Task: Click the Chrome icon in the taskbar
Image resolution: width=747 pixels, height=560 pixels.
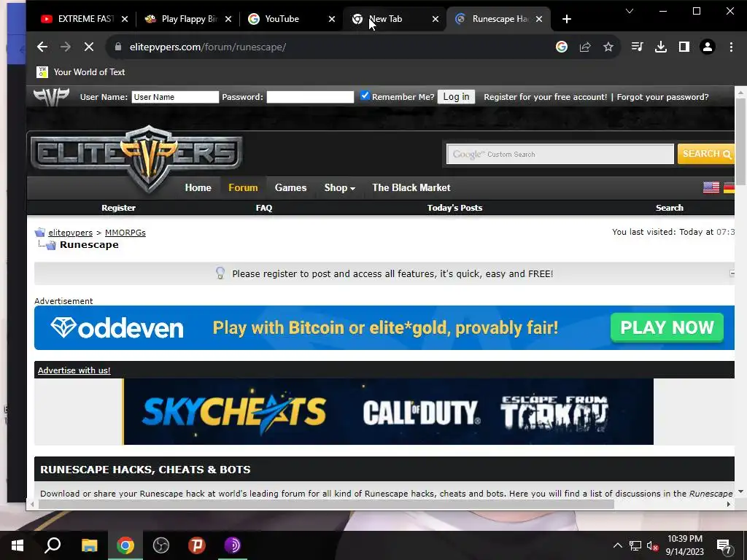Action: 125,545
